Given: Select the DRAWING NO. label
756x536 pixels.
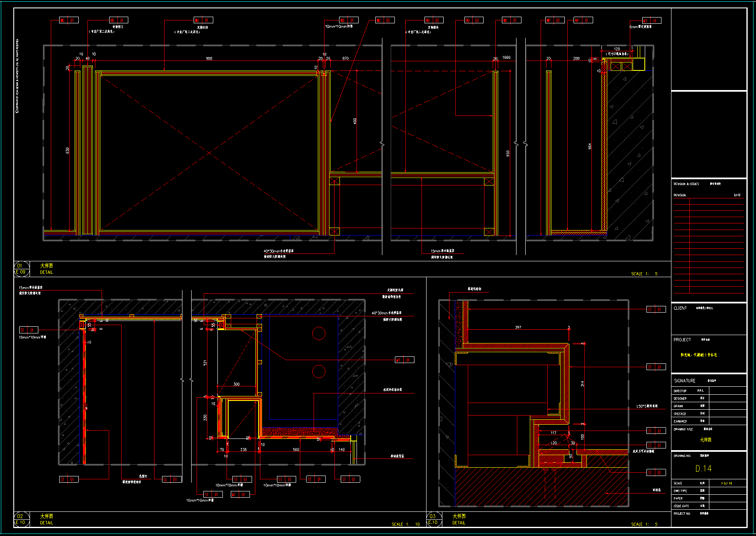Looking at the screenshot, I should pos(682,456).
